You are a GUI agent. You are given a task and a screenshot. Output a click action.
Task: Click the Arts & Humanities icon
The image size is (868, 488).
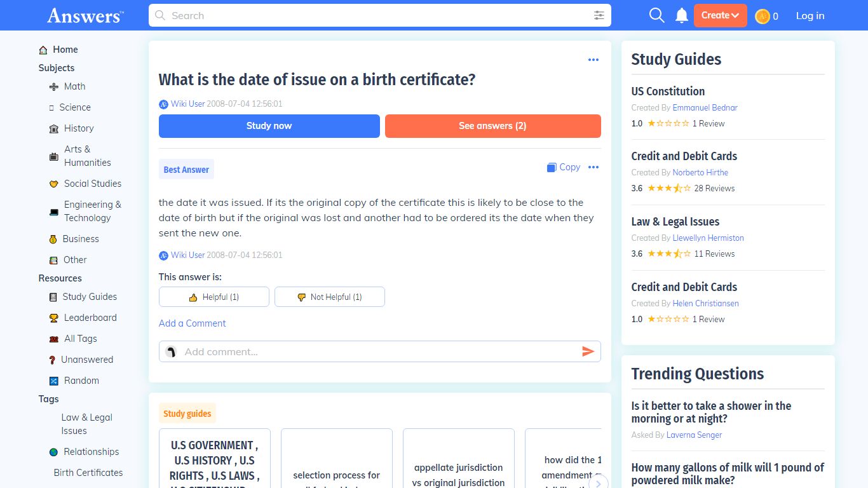[54, 156]
